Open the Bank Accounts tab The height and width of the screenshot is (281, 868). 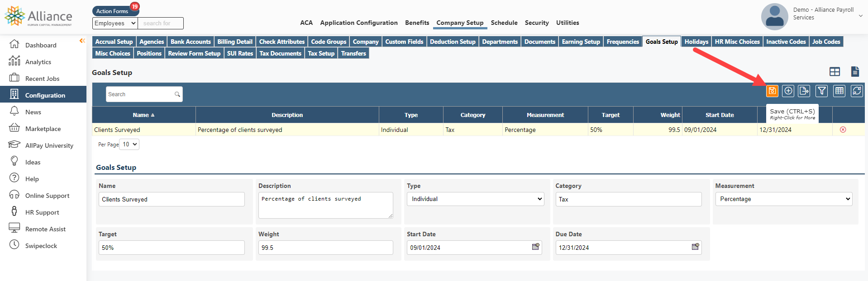pyautogui.click(x=191, y=42)
